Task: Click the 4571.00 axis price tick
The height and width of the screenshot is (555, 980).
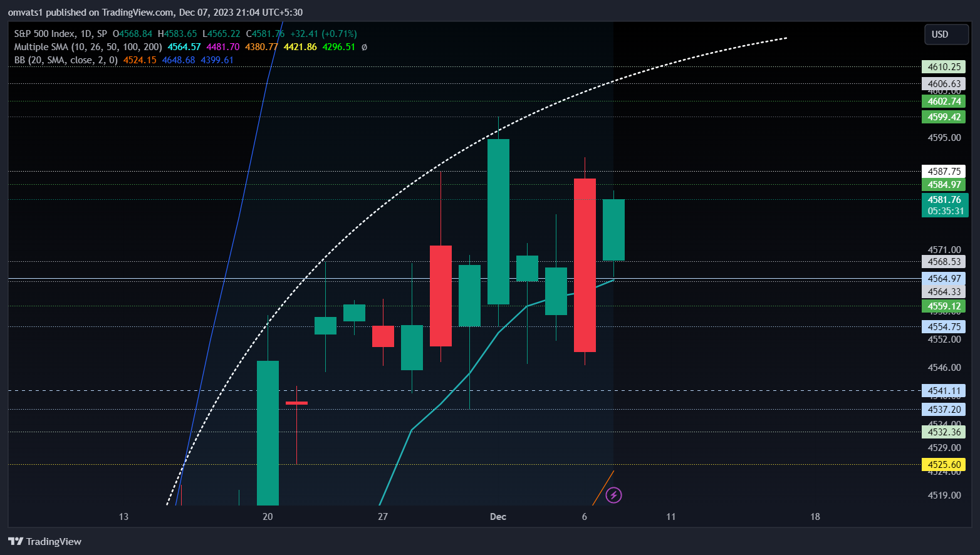Action: [944, 250]
